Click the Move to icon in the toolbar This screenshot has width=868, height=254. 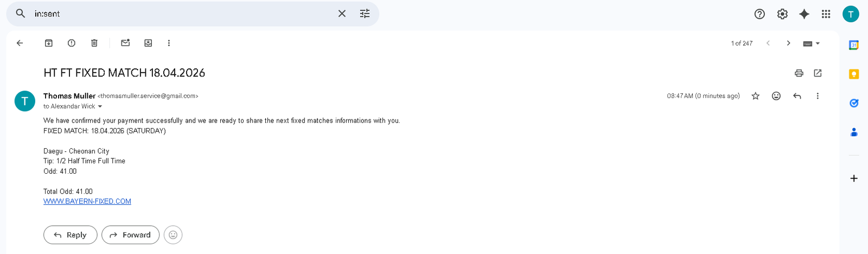click(148, 43)
